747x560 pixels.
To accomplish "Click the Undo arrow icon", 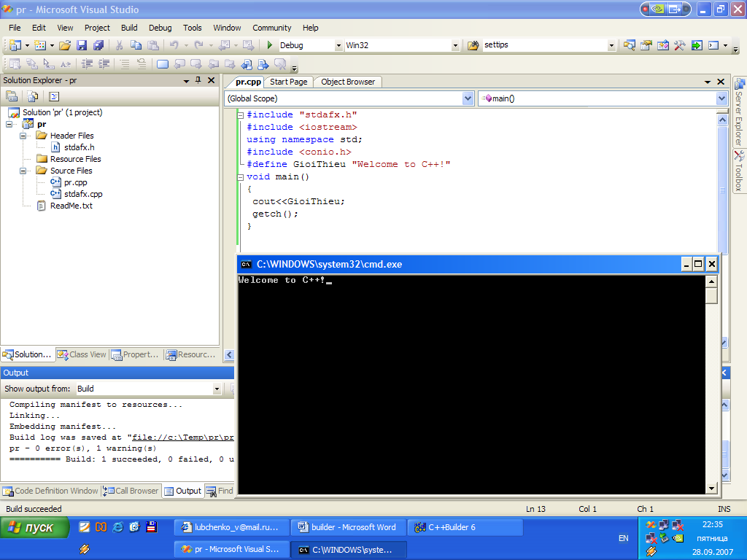I will coord(174,45).
